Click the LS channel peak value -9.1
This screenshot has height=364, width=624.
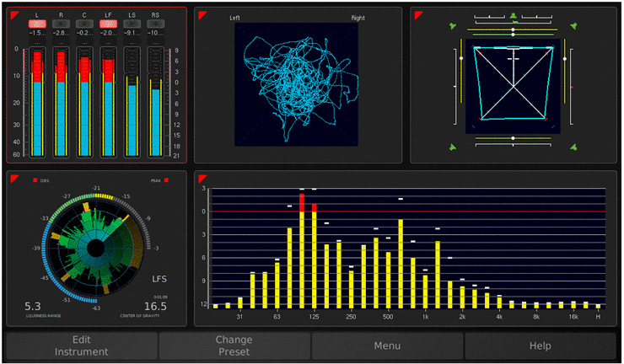(132, 33)
